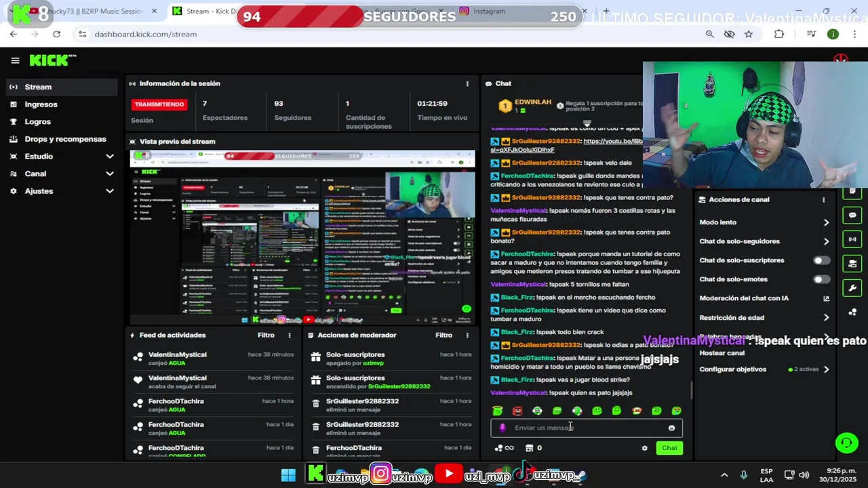868x488 pixels.
Task: Open Filtro dropdown in Feed de actividades
Action: pyautogui.click(x=266, y=335)
